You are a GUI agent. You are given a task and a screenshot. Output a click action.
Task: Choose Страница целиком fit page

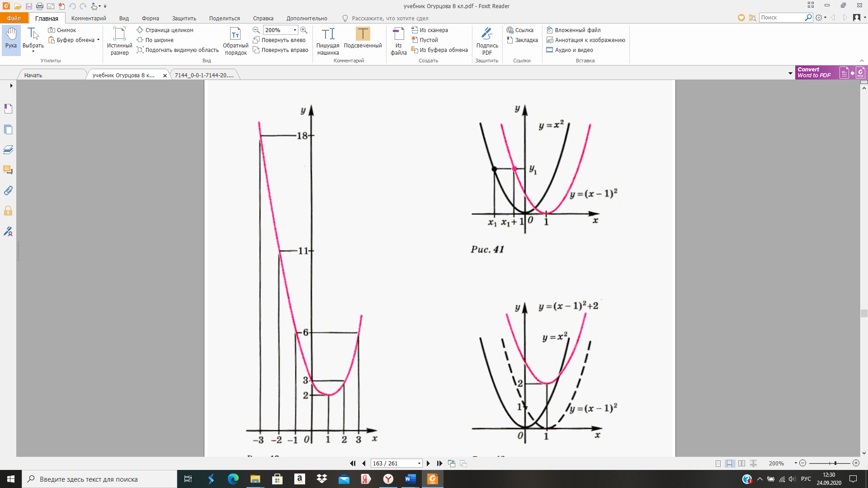(x=165, y=30)
